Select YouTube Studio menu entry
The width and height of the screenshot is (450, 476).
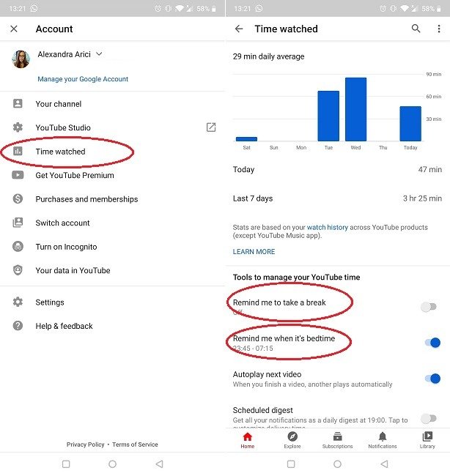(112, 127)
